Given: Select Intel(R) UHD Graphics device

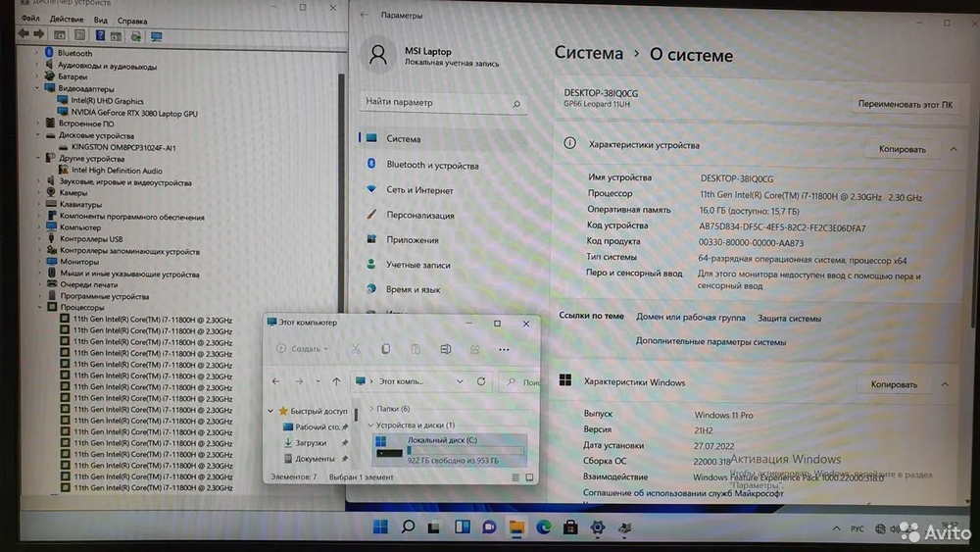Looking at the screenshot, I should coord(107,101).
